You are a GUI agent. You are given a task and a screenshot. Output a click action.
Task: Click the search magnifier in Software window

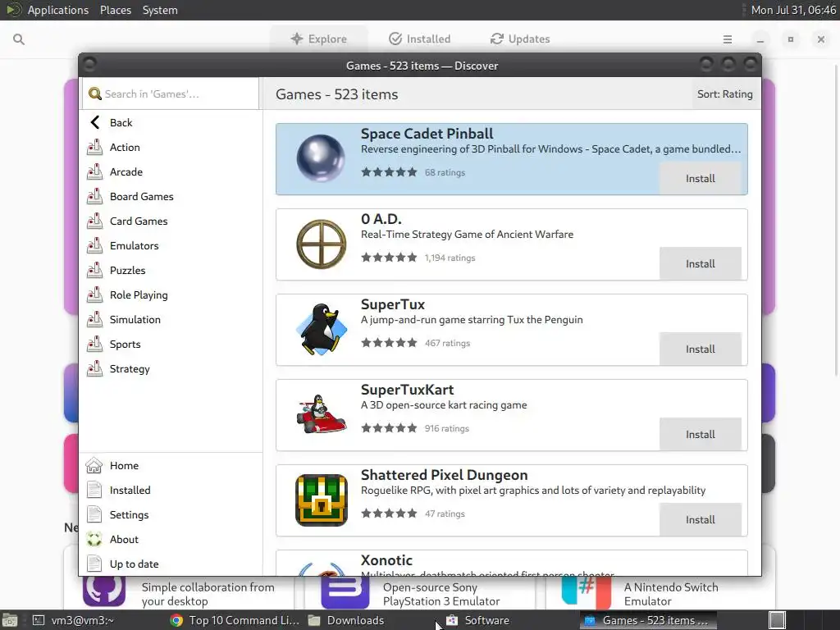(19, 39)
